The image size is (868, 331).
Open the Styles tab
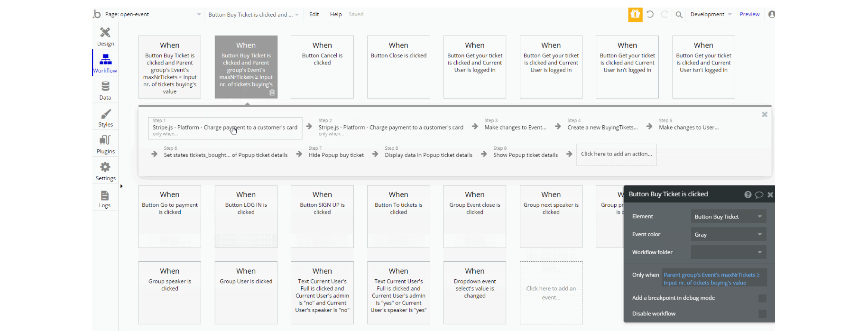point(105,118)
